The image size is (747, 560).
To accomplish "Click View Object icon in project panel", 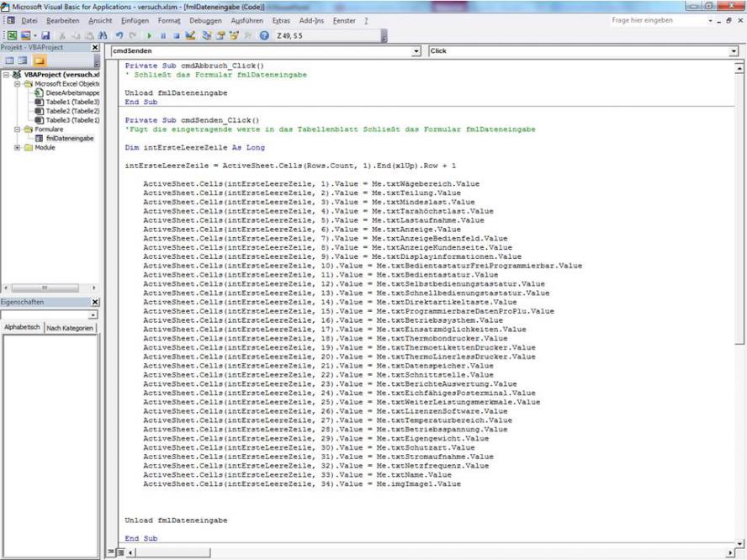I will point(24,61).
